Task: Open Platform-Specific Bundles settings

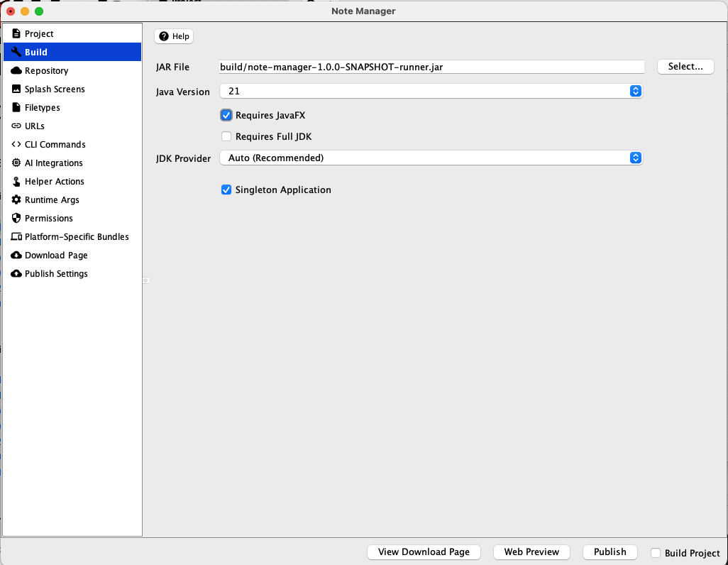Action: 72,236
